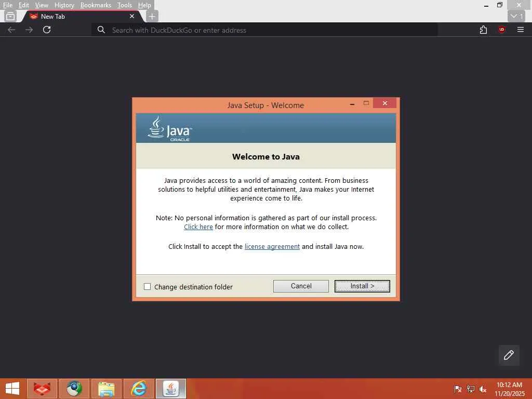Open Action Center flag tray icon
The width and height of the screenshot is (532, 399).
coord(458,389)
